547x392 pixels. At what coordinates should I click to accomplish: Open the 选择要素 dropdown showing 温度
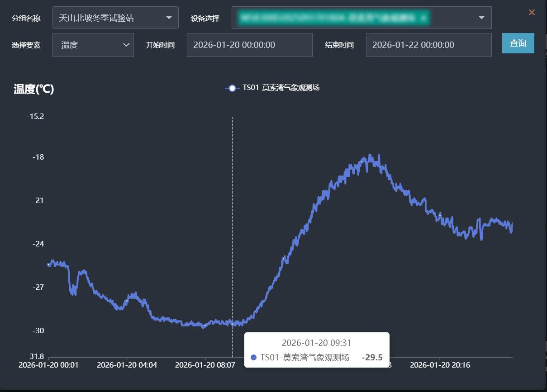click(93, 45)
